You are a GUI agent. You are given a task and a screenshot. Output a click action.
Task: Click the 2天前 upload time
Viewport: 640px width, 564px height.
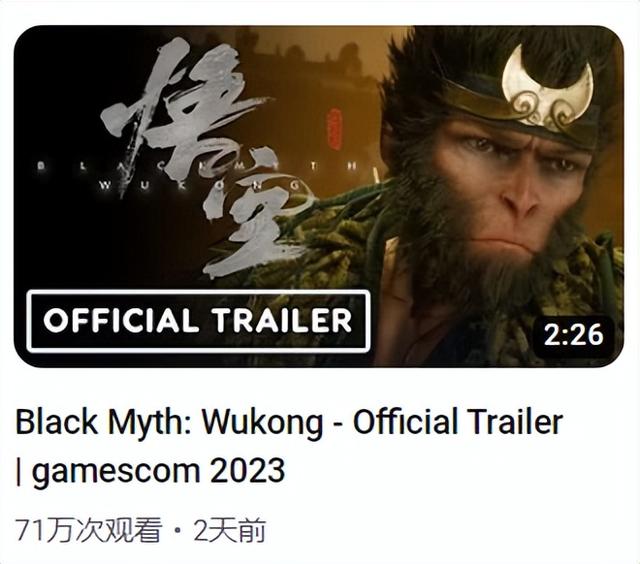click(x=230, y=531)
